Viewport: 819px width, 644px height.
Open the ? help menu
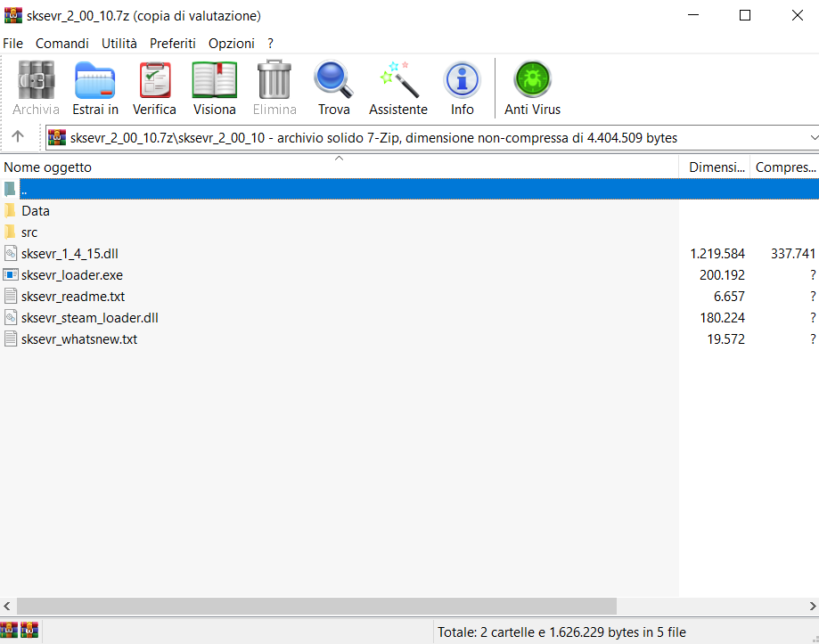[x=271, y=44]
